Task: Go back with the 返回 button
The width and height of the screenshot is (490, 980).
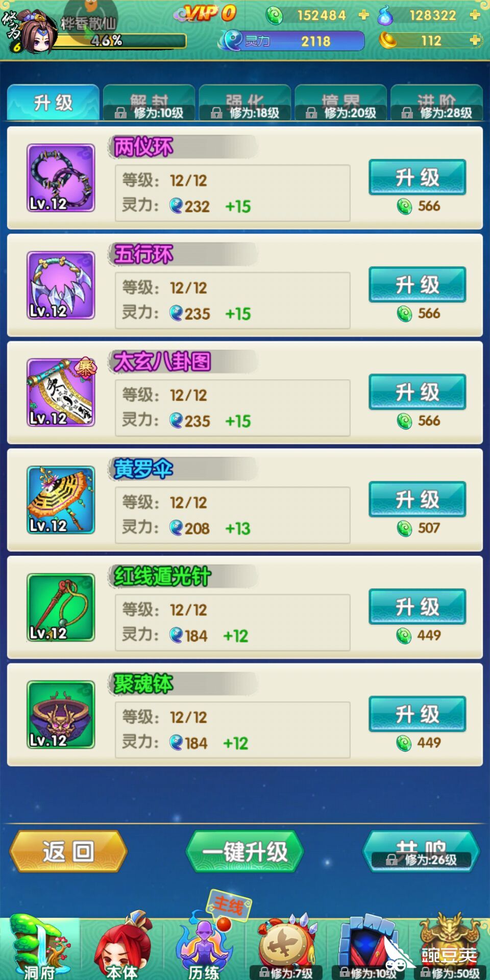Action: 68,851
